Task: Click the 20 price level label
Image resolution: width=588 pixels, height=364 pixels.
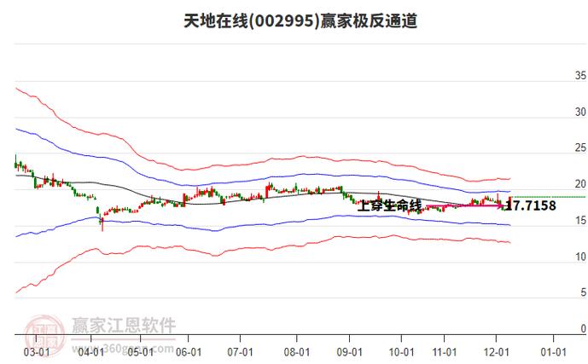Action: tap(579, 184)
